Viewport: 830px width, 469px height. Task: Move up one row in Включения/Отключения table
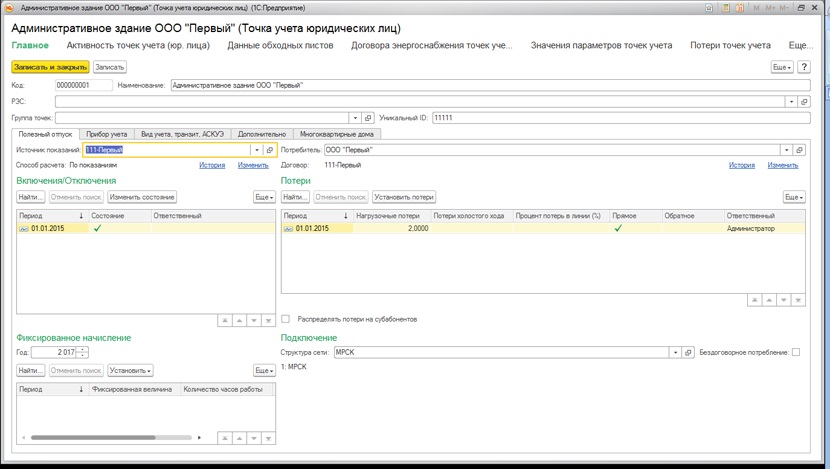(x=239, y=321)
